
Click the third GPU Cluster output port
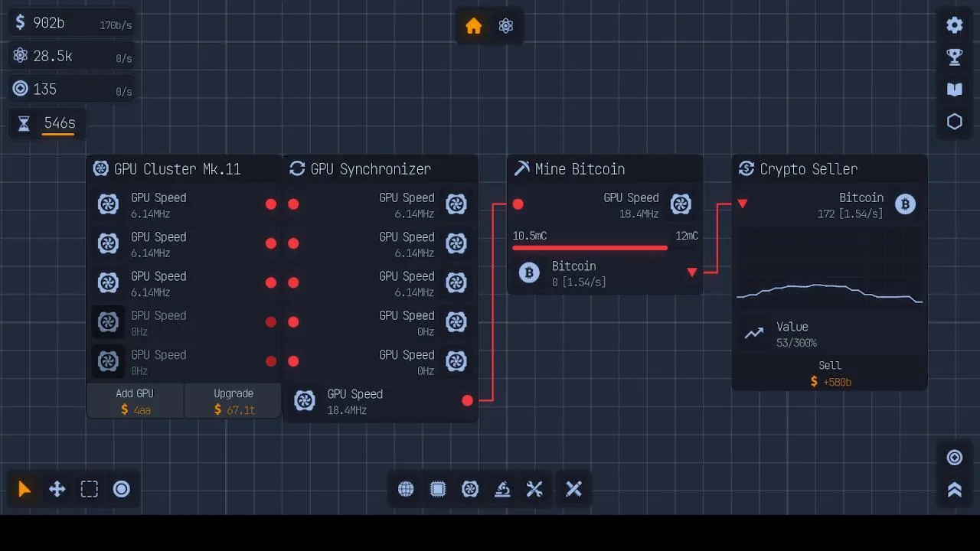pyautogui.click(x=271, y=282)
